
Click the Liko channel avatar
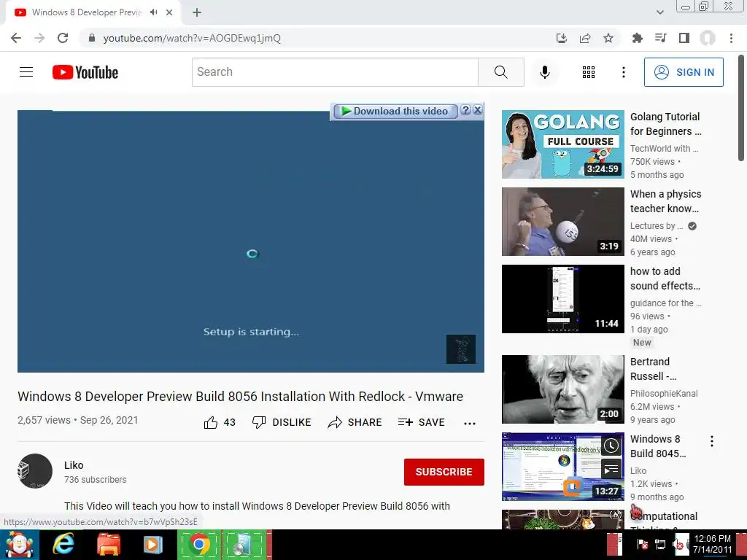(35, 471)
